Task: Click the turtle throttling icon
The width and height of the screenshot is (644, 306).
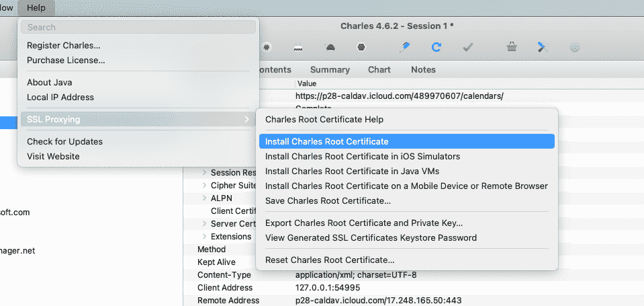Action: [330, 47]
